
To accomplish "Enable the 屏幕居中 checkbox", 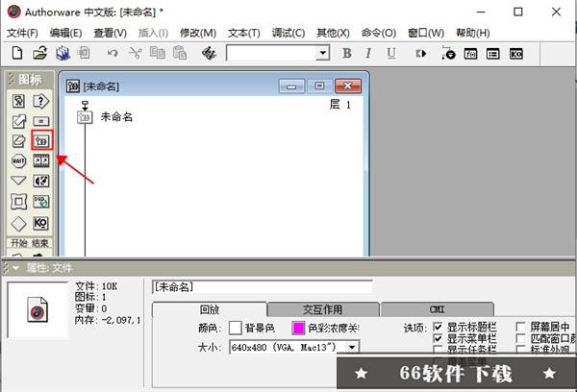I will click(520, 327).
